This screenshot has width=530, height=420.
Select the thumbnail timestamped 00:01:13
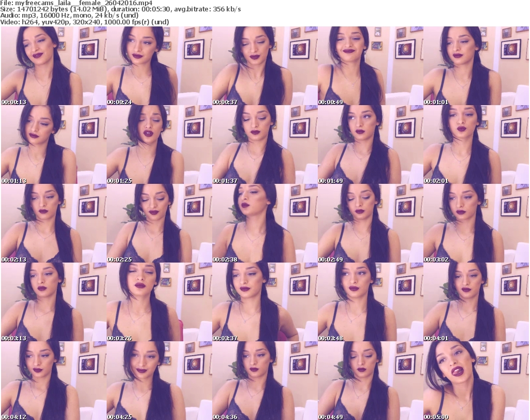[54, 144]
